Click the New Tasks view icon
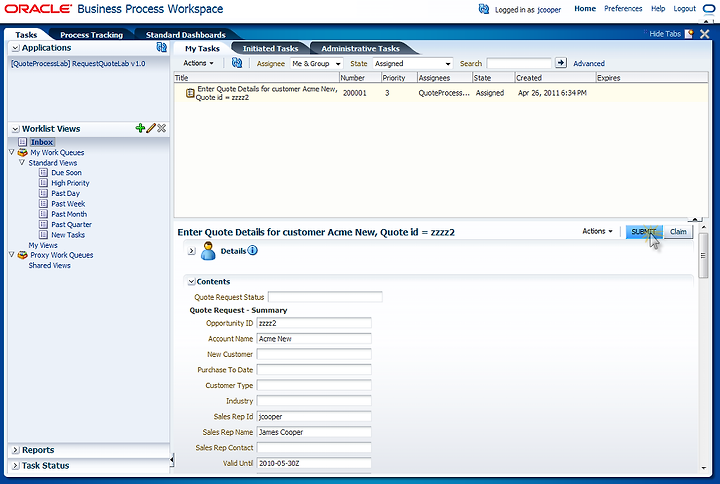Screen dimensions: 720x484 tap(43, 235)
